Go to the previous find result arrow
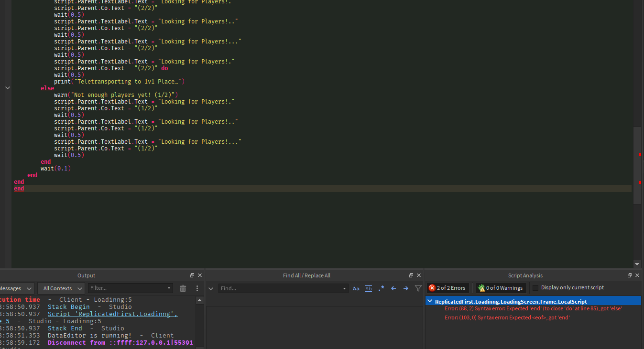Image resolution: width=644 pixels, height=349 pixels. pos(393,288)
